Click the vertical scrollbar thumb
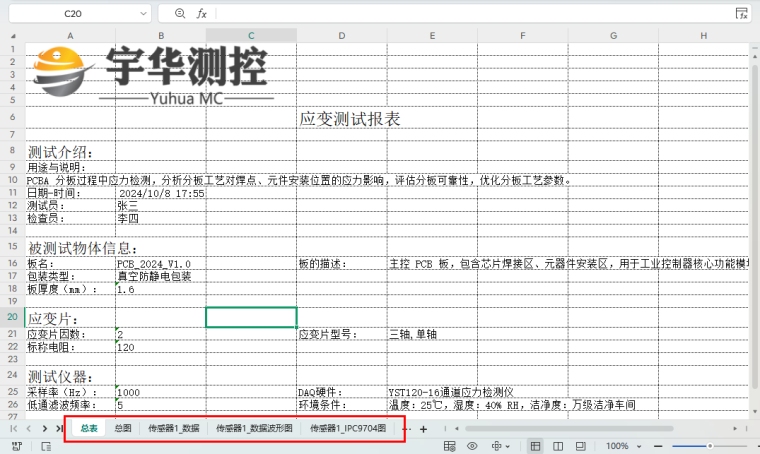The height and width of the screenshot is (454, 760). pyautogui.click(x=755, y=226)
